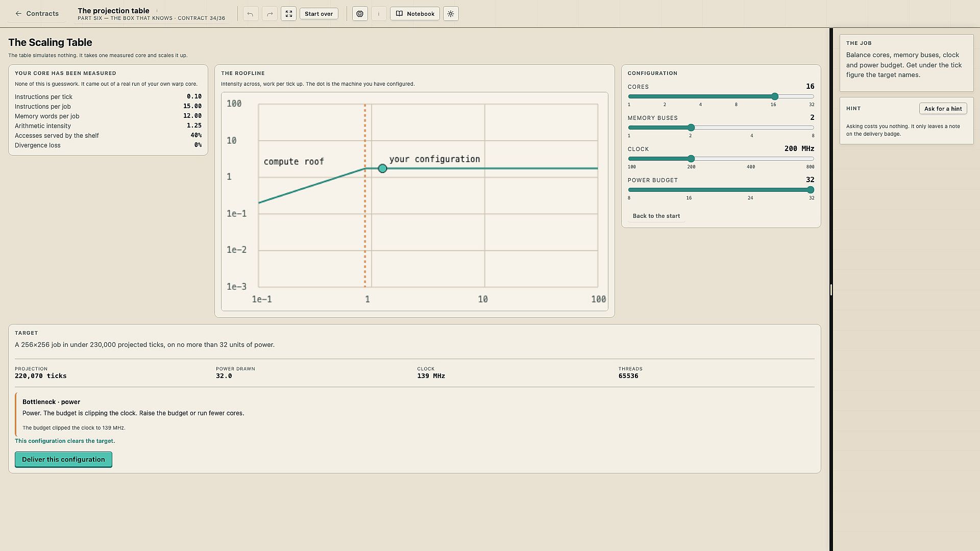Screen dimensions: 980x551
Task: Click The projection table title
Action: [x=114, y=11]
